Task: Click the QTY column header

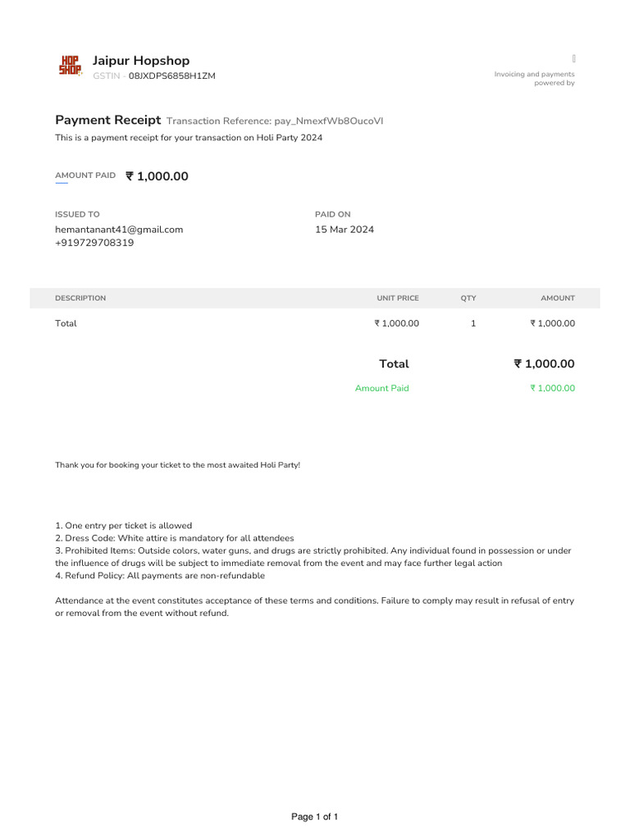Action: coord(468,299)
